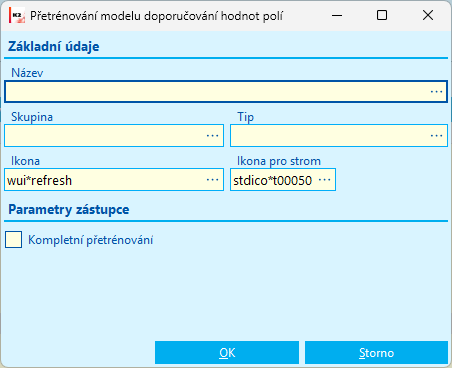The height and width of the screenshot is (368, 452).
Task: Enable Kompletní přetrénování checkbox
Action: pos(13,240)
